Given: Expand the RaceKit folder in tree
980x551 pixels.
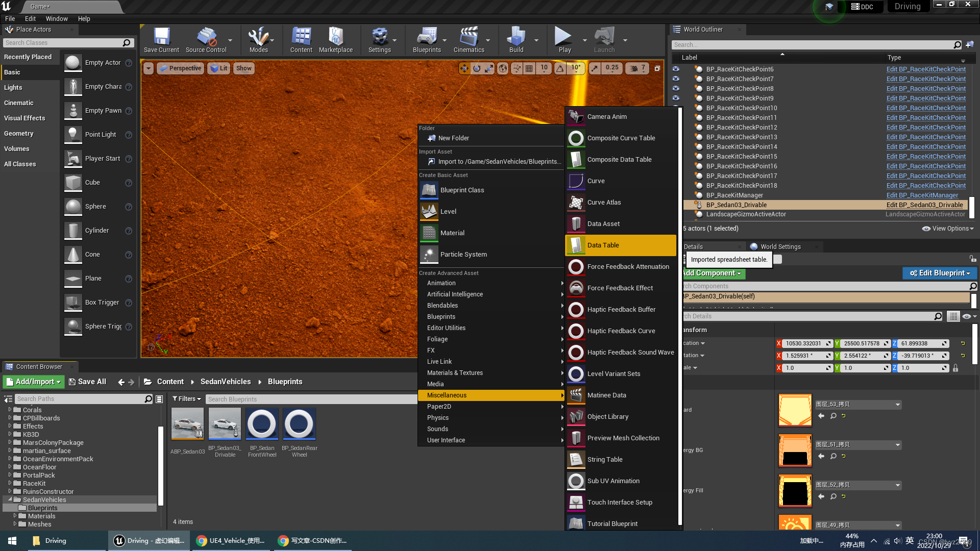Looking at the screenshot, I should [10, 483].
